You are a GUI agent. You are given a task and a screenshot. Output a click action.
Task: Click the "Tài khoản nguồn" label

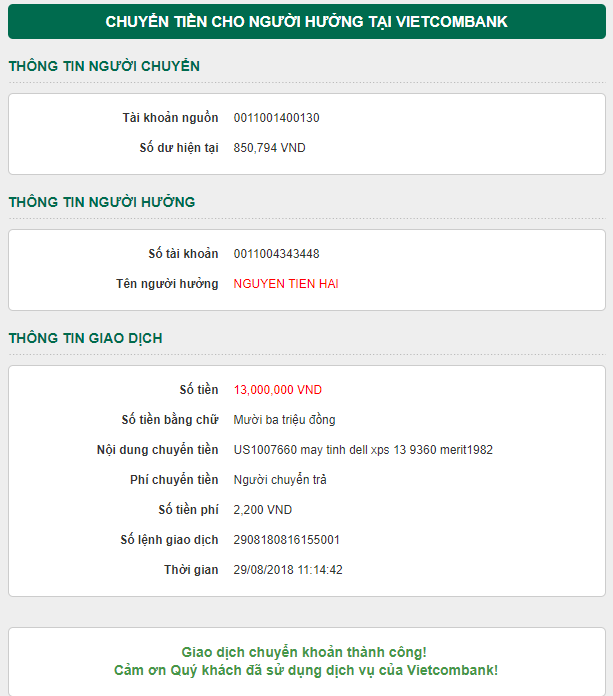click(170, 118)
